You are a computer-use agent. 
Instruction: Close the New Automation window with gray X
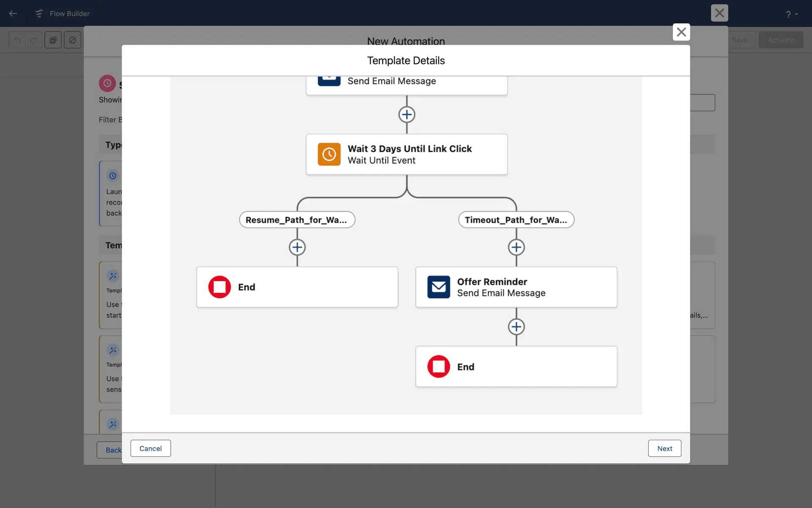pyautogui.click(x=719, y=13)
